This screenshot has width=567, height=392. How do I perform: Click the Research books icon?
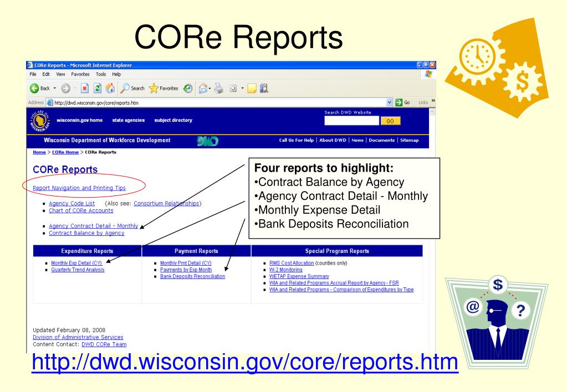click(x=264, y=88)
